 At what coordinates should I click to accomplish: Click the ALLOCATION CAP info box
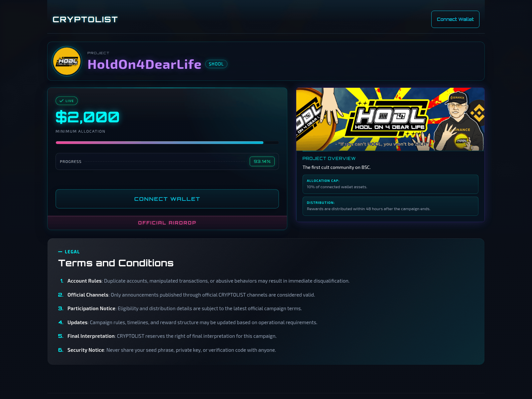[x=390, y=184]
